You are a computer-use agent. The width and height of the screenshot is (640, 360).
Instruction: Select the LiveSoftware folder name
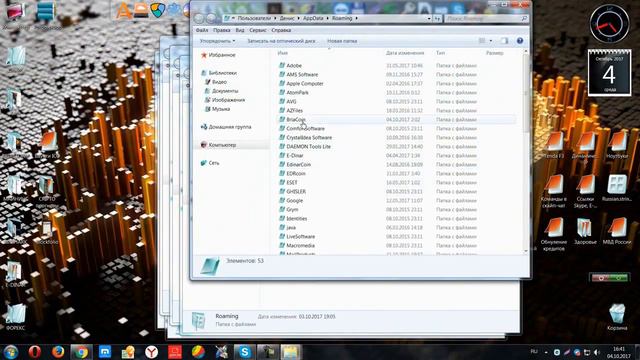(300, 236)
